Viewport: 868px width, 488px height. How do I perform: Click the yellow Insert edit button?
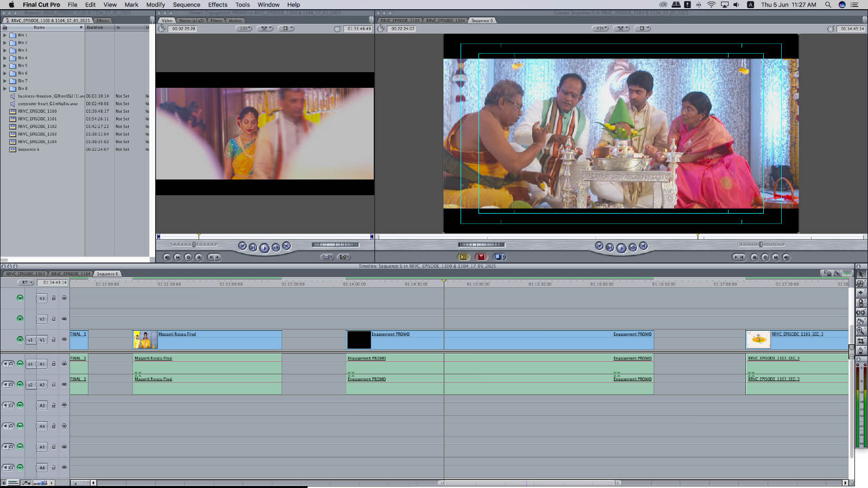(x=463, y=257)
